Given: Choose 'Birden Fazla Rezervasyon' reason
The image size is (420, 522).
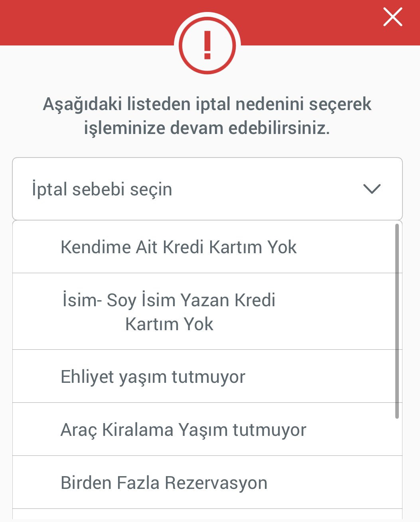Looking at the screenshot, I should 207,483.
